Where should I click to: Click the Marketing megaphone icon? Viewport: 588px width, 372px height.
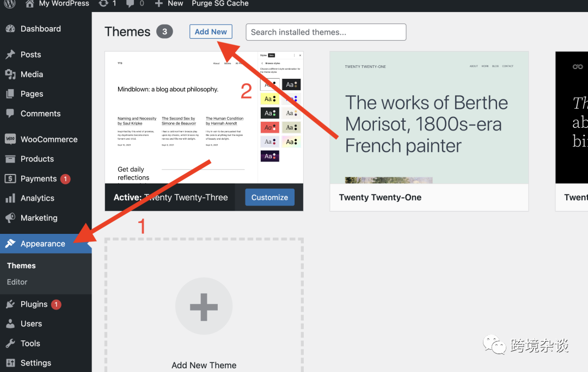[10, 218]
